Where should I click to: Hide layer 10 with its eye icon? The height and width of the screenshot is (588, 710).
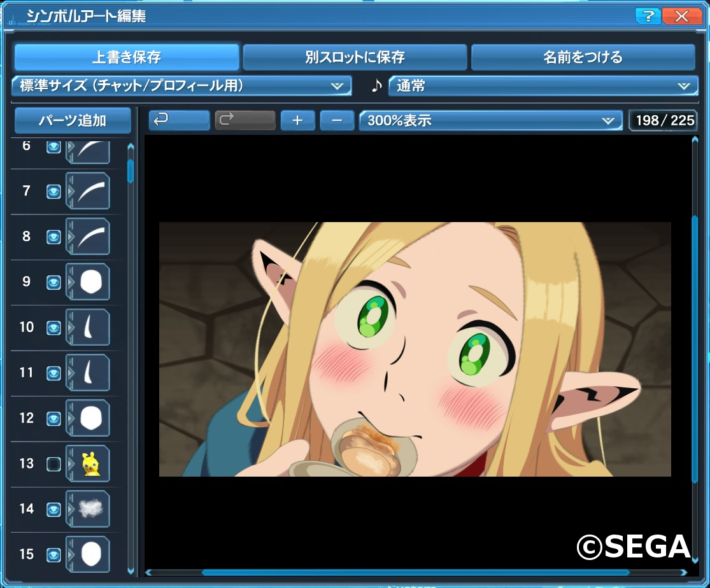(53, 328)
